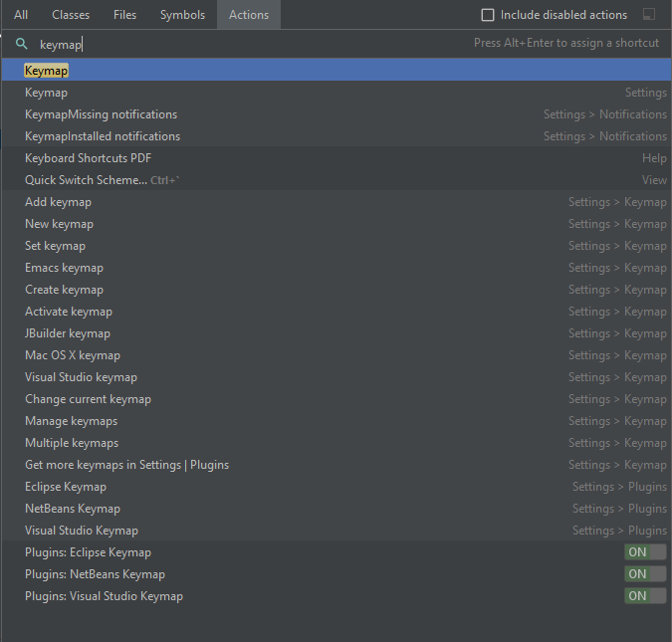The image size is (672, 642).
Task: Select Visual Studio Keymap plugins setting
Action: [x=336, y=530]
